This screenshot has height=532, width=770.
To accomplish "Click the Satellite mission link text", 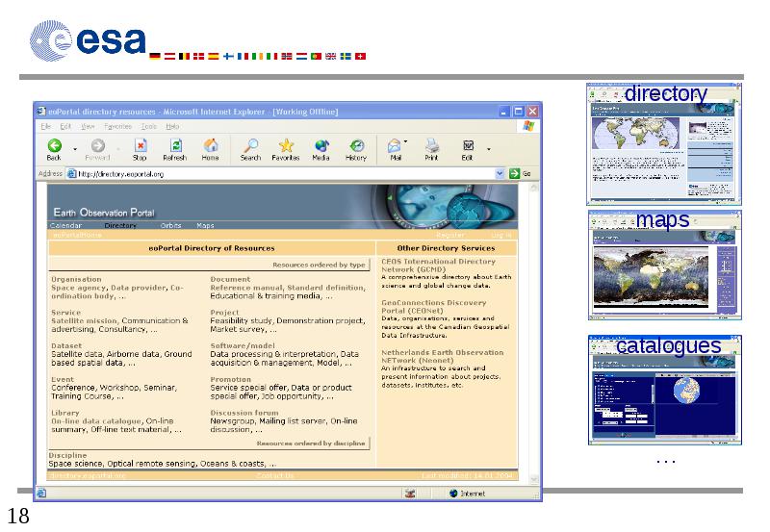I will [x=84, y=321].
